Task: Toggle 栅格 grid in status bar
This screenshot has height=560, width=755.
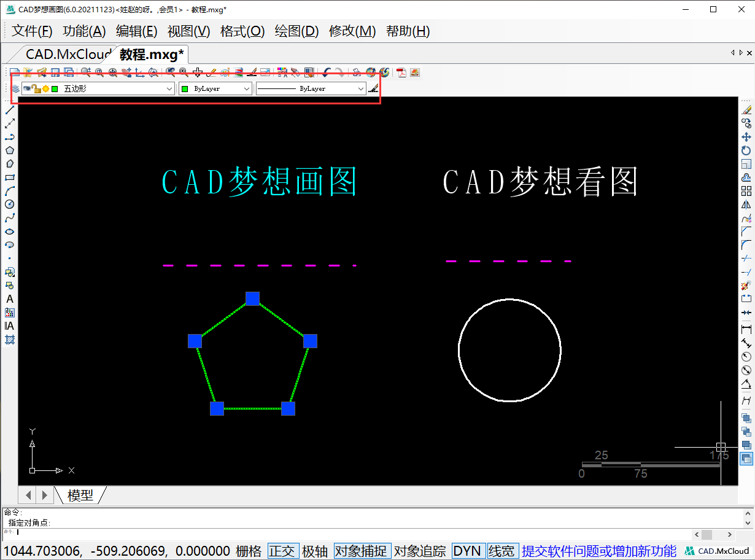Action: coord(249,551)
